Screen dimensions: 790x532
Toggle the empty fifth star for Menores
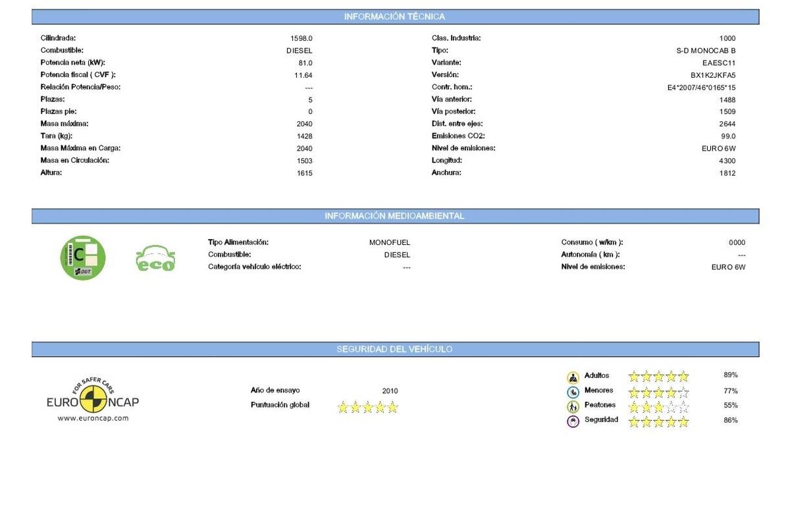[685, 390]
